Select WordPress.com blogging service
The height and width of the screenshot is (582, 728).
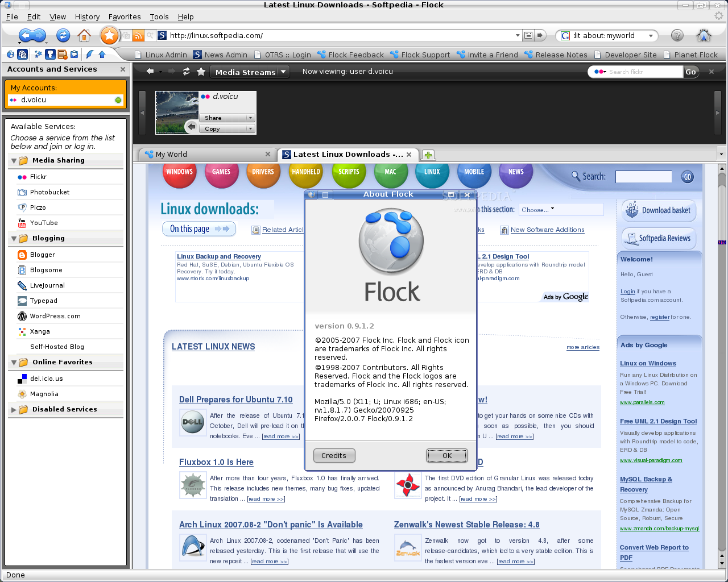coord(71,317)
